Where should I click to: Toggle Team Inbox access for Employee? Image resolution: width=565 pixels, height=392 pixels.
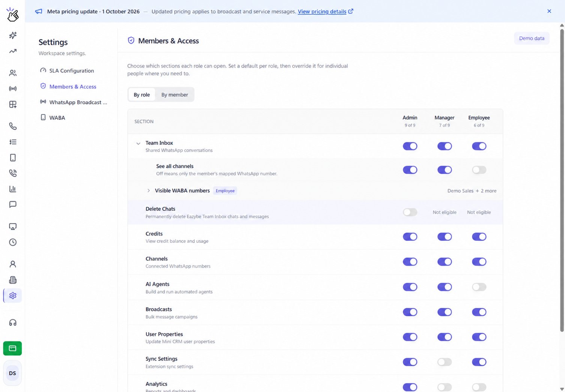pos(479,146)
